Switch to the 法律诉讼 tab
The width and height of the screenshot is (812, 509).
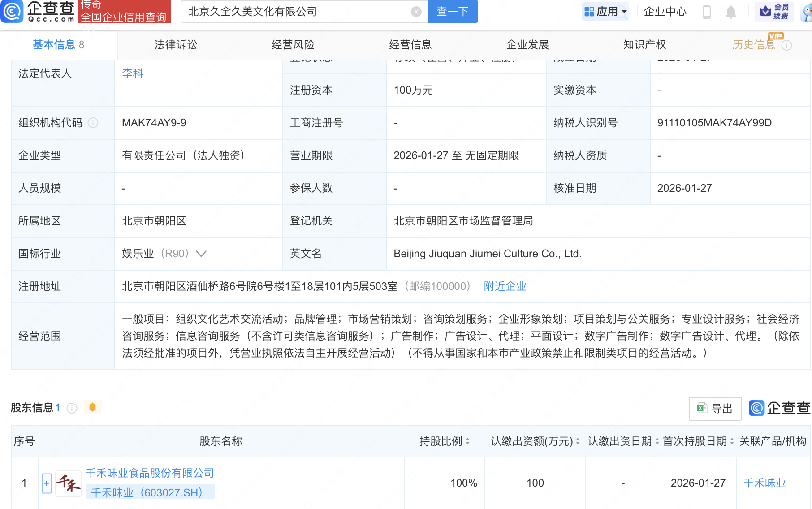(x=175, y=45)
